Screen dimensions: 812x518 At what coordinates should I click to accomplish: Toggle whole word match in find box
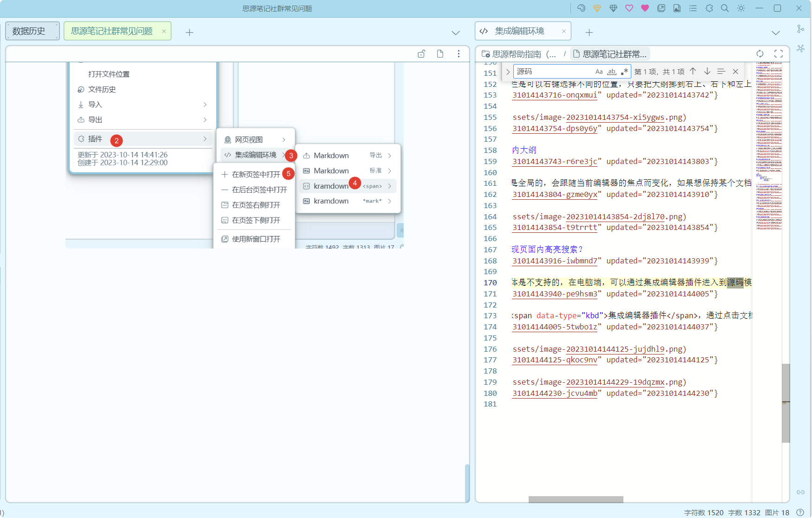tap(611, 72)
